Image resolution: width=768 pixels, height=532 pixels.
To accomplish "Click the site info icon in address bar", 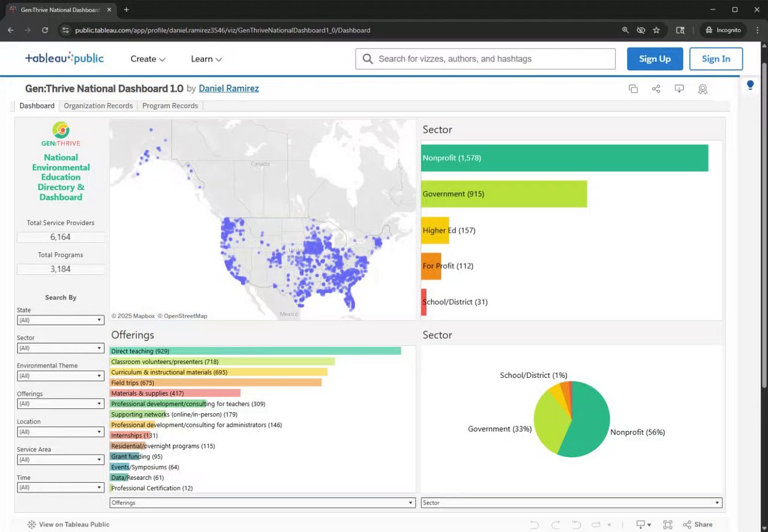I will (65, 30).
